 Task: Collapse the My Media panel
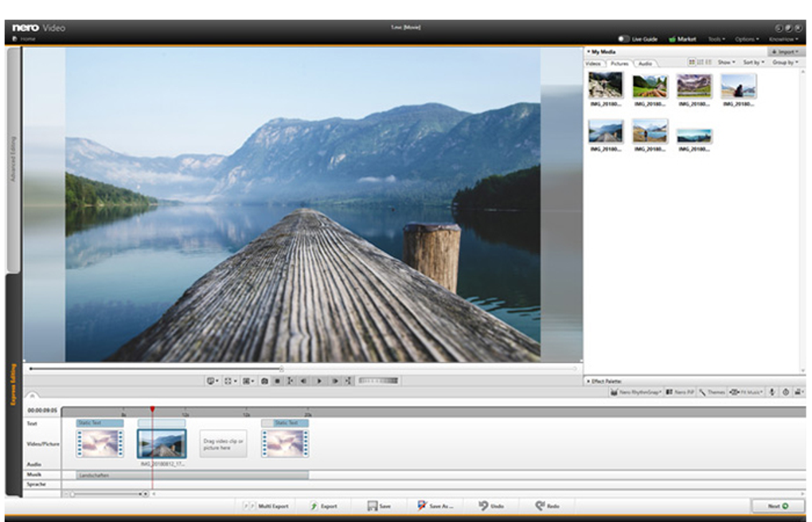tap(589, 52)
